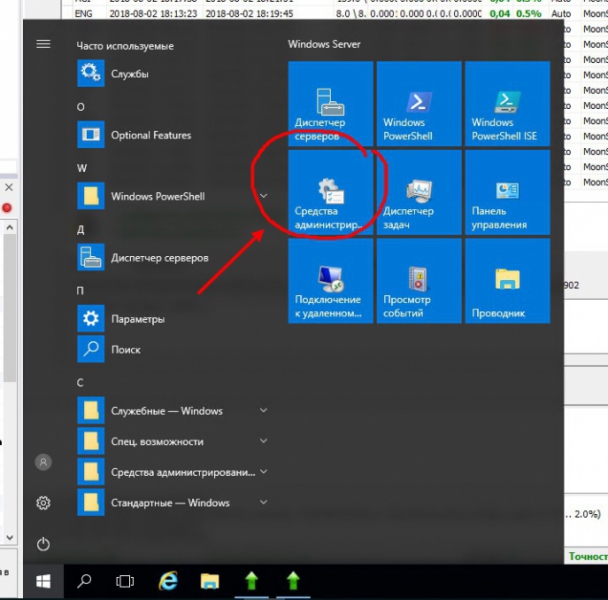This screenshot has height=600, width=608.
Task: Open the Windows PowerShell ISE tile
Action: tap(506, 104)
